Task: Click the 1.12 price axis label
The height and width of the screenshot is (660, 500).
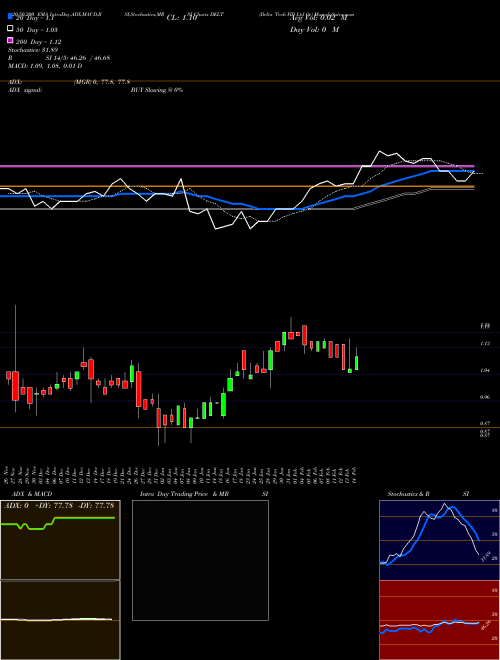Action: click(485, 344)
